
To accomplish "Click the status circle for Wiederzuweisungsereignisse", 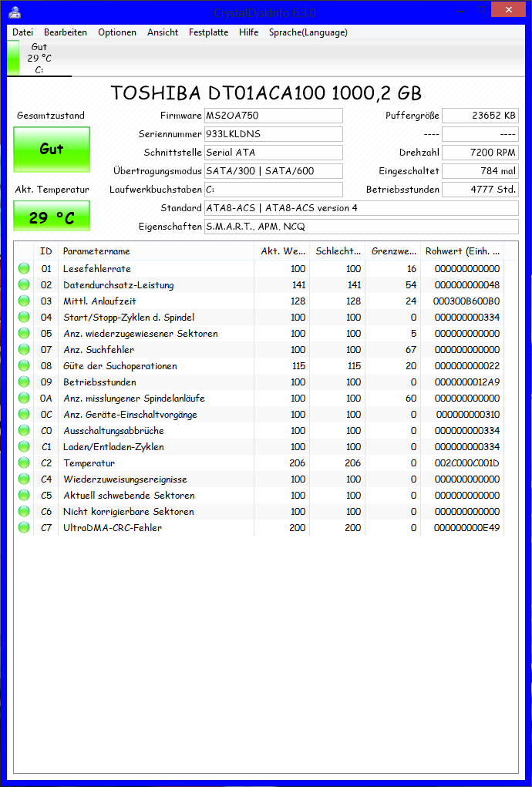I will [24, 479].
